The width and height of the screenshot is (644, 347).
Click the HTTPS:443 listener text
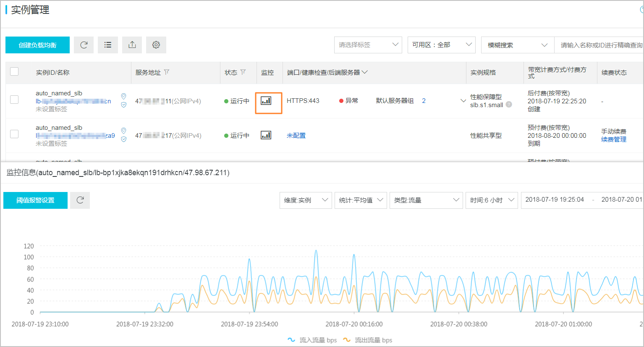[x=303, y=101]
